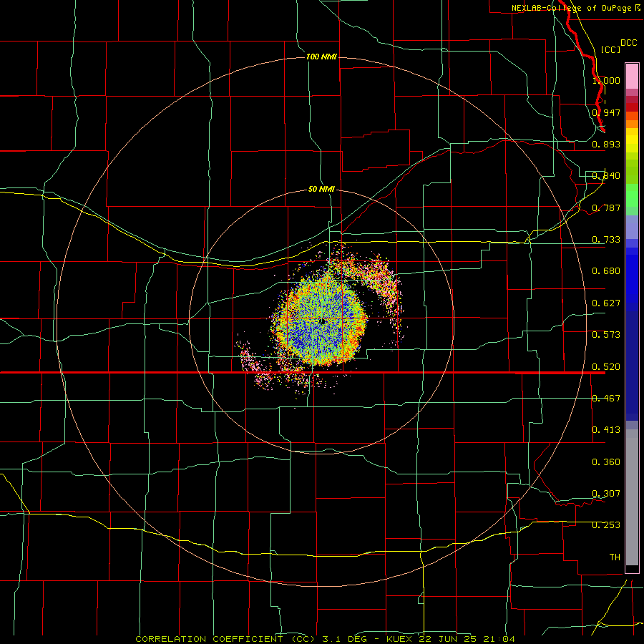
Task: Click the [CC] legend unit label
Action: coord(611,49)
